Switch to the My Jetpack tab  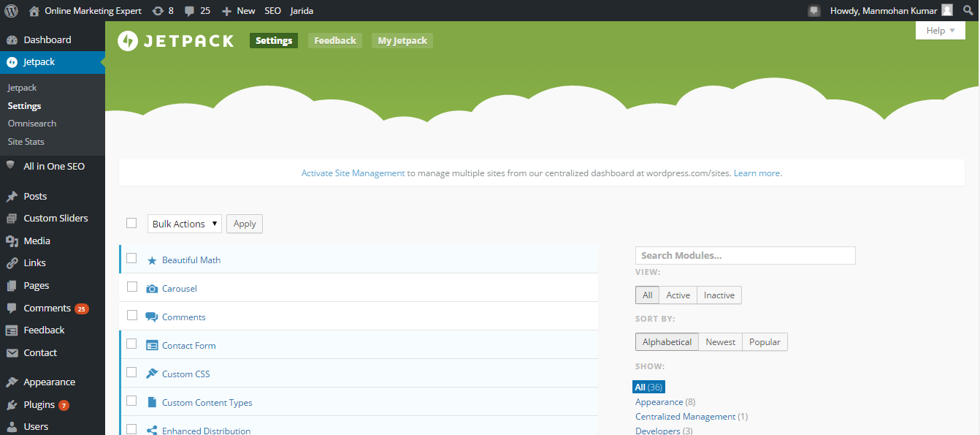[x=402, y=41]
